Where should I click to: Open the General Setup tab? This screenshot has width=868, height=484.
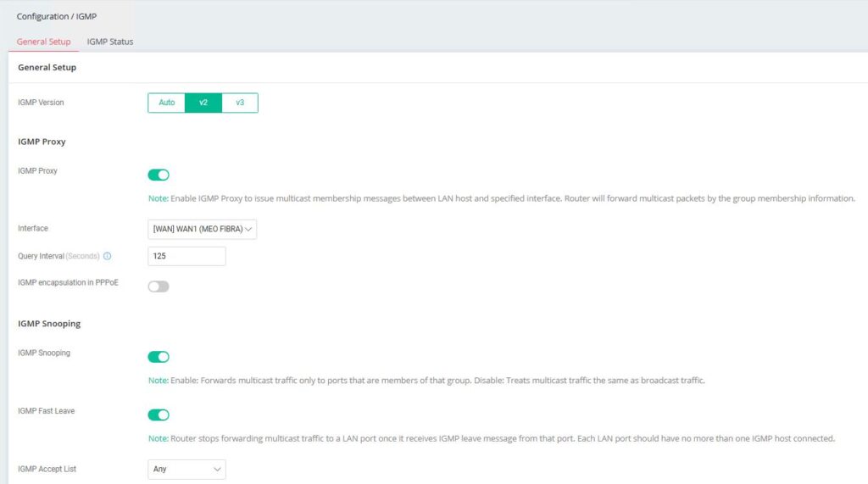(44, 42)
